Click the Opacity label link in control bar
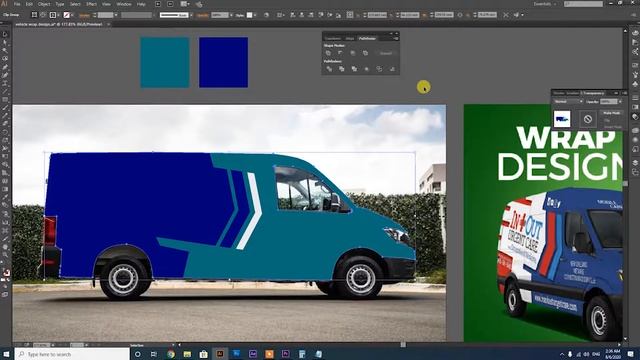This screenshot has width=640, height=360. point(202,15)
